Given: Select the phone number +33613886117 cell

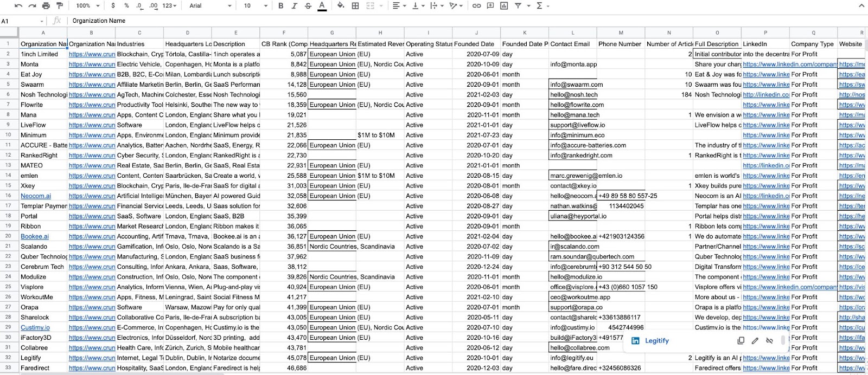Looking at the screenshot, I should tap(621, 318).
